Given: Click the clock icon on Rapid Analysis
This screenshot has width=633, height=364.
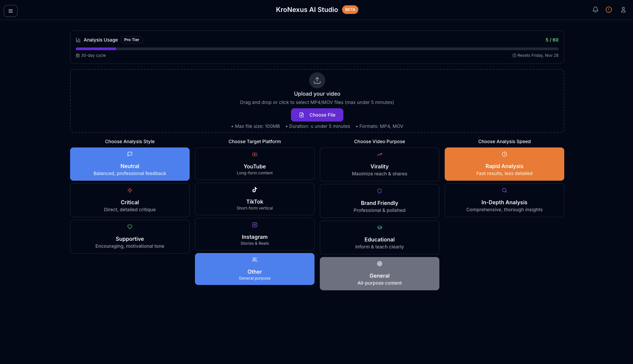Looking at the screenshot, I should pos(504,153).
